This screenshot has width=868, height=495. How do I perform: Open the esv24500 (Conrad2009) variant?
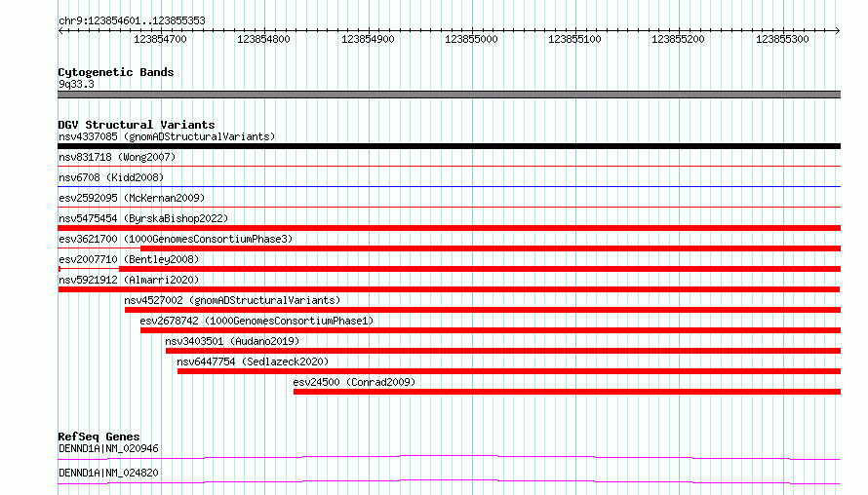tap(354, 382)
